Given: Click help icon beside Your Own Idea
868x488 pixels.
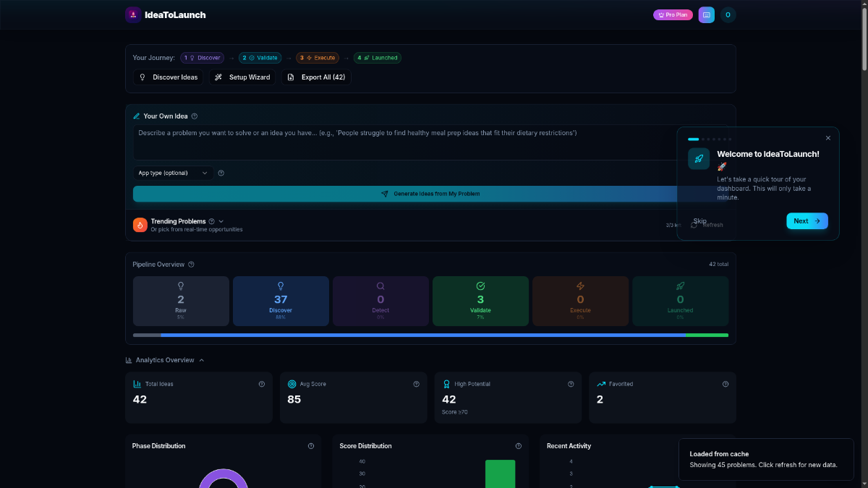Looking at the screenshot, I should [x=195, y=116].
